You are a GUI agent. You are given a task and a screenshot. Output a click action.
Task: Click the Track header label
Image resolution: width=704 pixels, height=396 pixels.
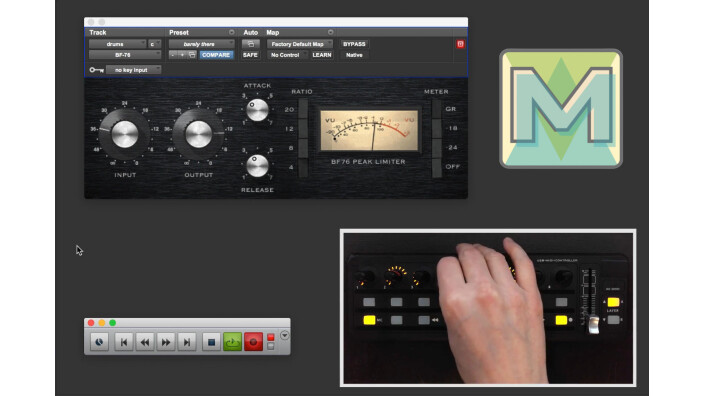[x=97, y=32]
